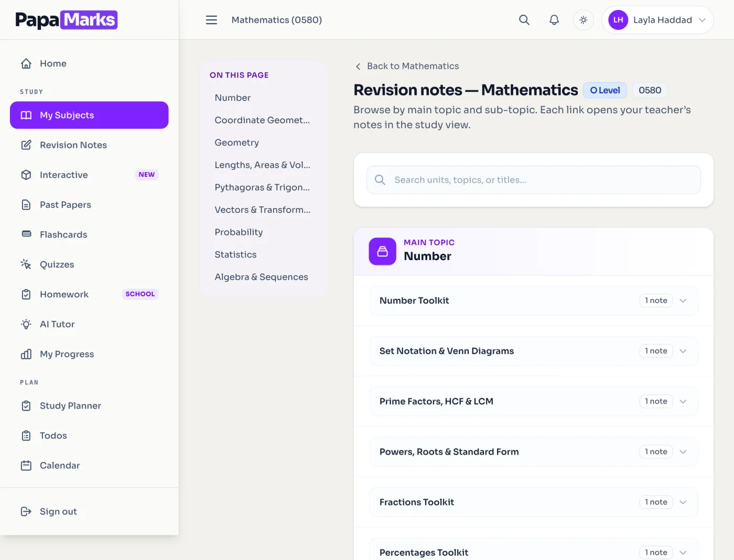This screenshot has height=560, width=734.
Task: Click the LH user avatar
Action: [x=618, y=20]
